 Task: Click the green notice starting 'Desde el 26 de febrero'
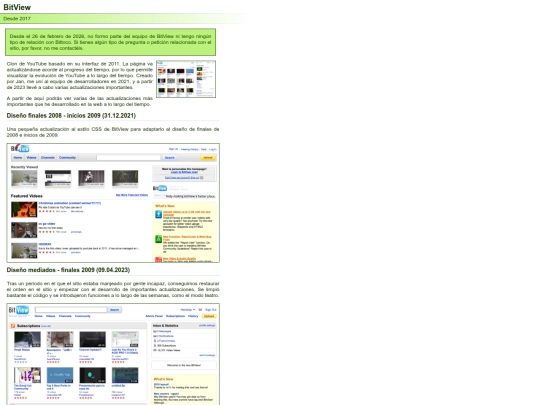[111, 42]
